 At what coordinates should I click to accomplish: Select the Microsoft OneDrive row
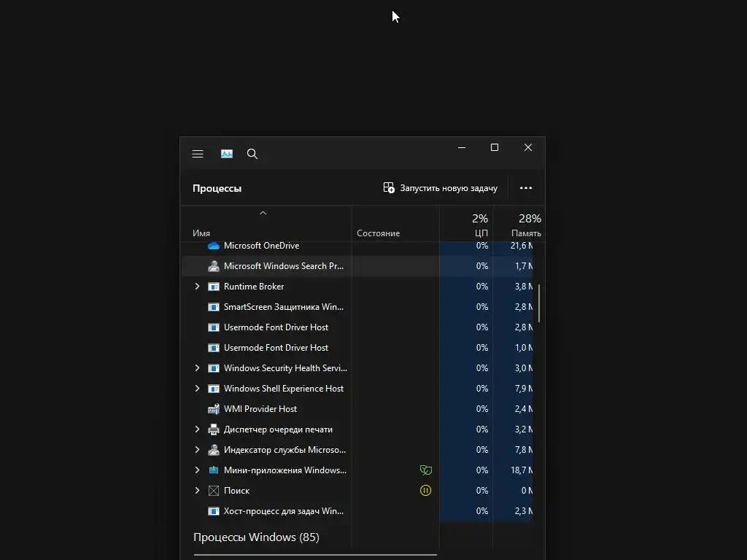coord(357,246)
